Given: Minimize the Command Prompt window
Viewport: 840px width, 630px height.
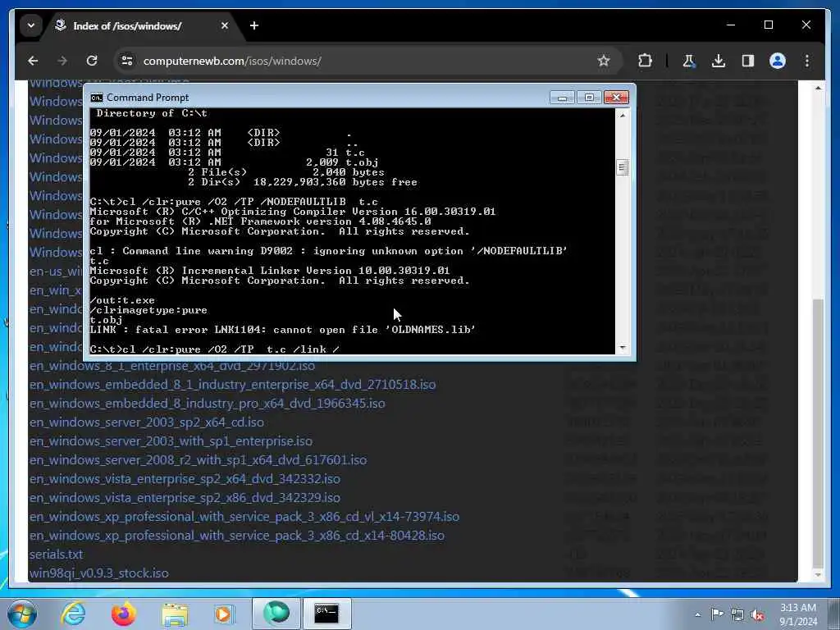Looking at the screenshot, I should [x=562, y=97].
